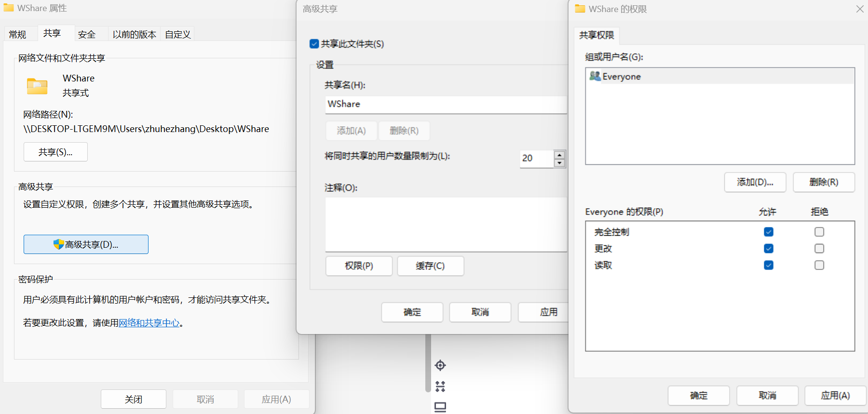Click 取消 in WShare 的权限 window
The height and width of the screenshot is (414, 868).
pos(768,396)
